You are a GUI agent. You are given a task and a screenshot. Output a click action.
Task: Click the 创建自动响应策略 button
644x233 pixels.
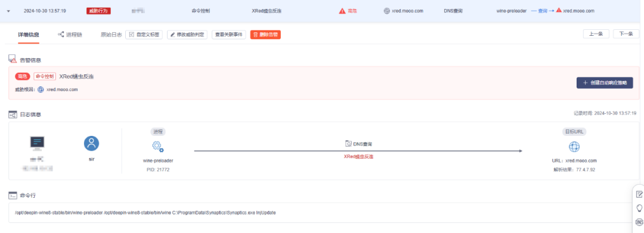[x=605, y=83]
